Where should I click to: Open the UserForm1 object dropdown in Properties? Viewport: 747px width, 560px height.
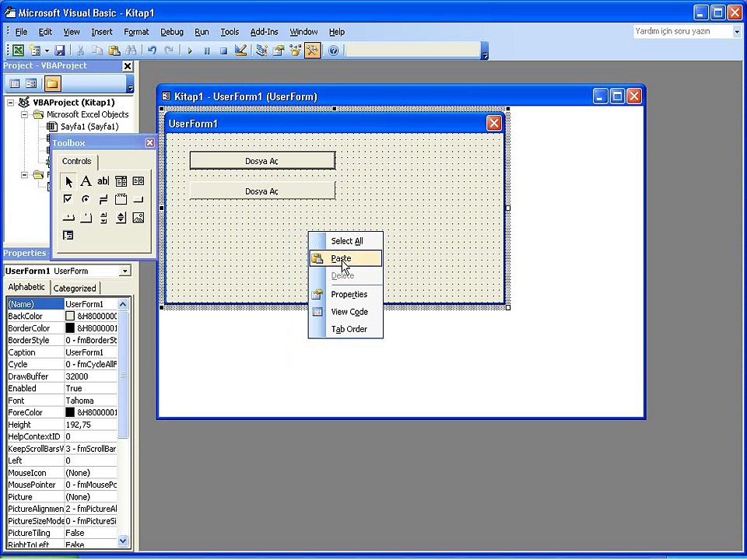point(124,271)
